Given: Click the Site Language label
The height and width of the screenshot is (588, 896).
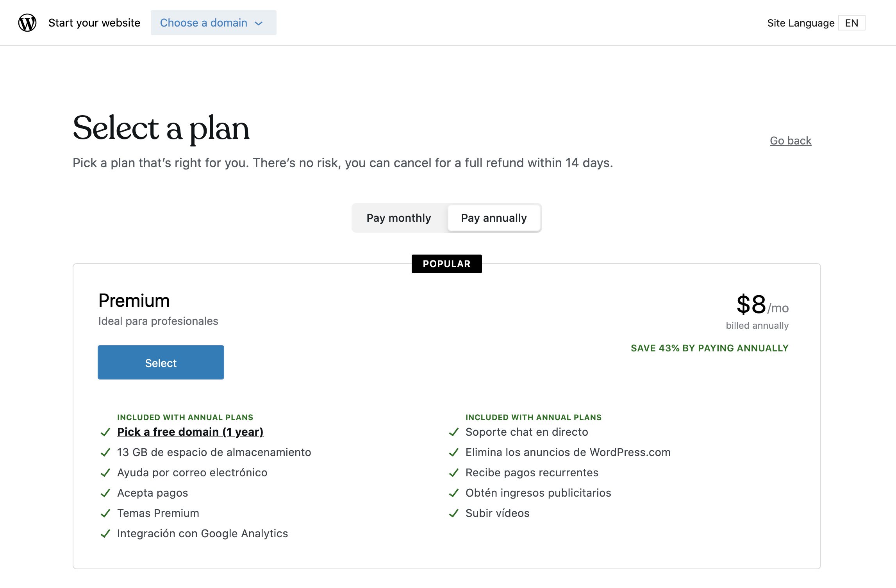Looking at the screenshot, I should pyautogui.click(x=800, y=23).
